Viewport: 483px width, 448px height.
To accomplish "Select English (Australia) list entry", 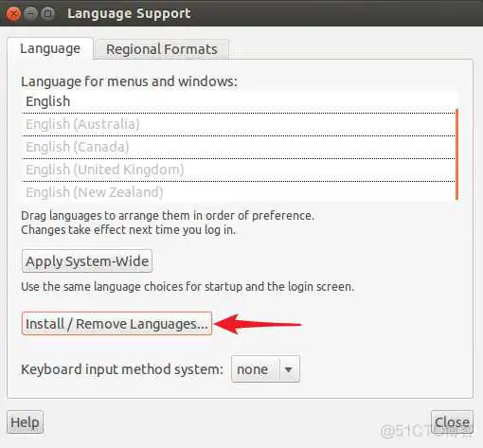I will click(239, 124).
